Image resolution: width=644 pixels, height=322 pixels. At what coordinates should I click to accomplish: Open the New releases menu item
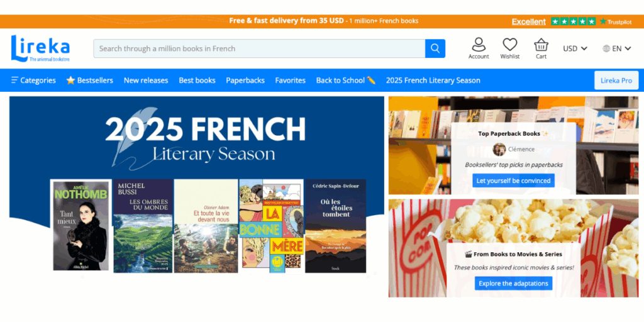click(x=146, y=80)
